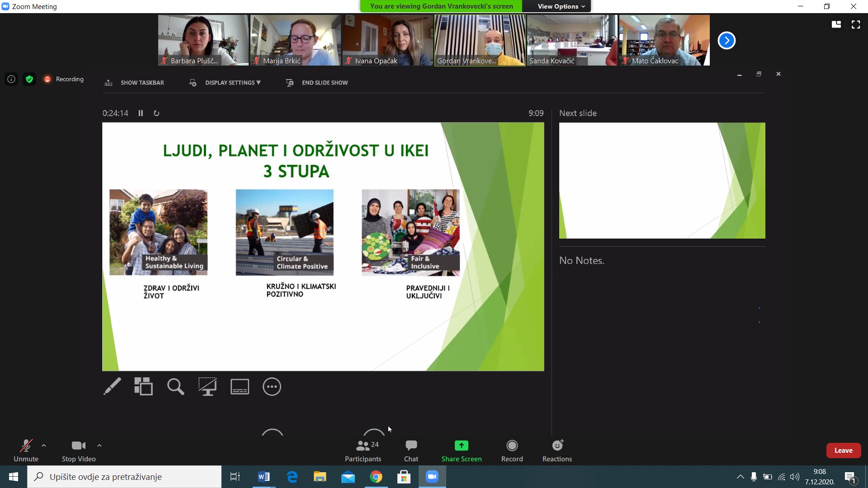The height and width of the screenshot is (488, 868).
Task: Click the Zoom taskbar icon
Action: click(432, 477)
